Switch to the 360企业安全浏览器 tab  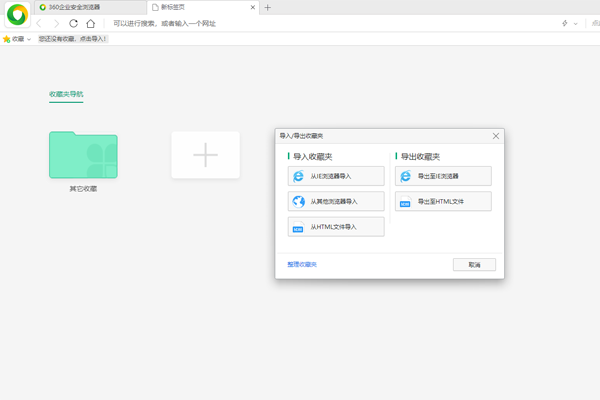[90, 7]
